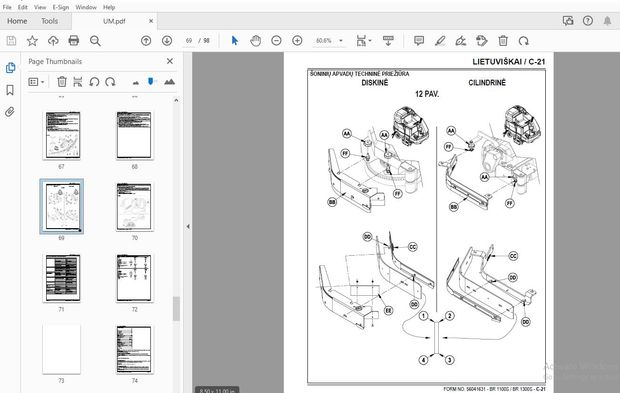Go to the previous page

tap(146, 40)
